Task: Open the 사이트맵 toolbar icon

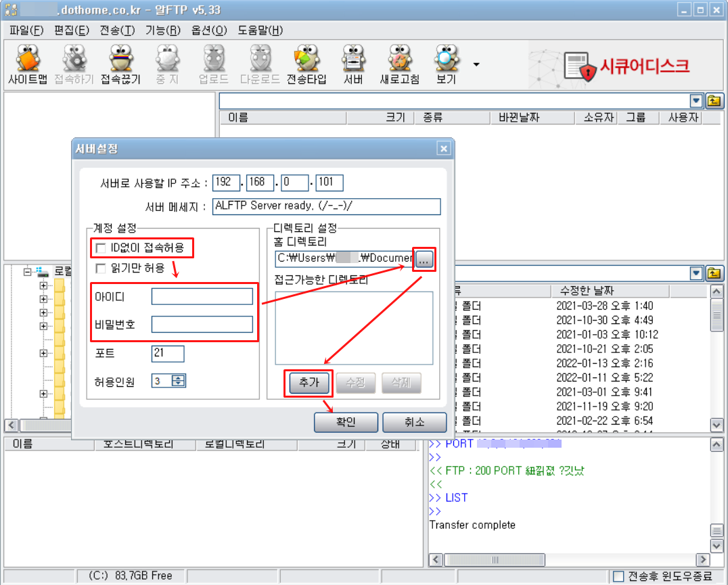Action: point(28,64)
